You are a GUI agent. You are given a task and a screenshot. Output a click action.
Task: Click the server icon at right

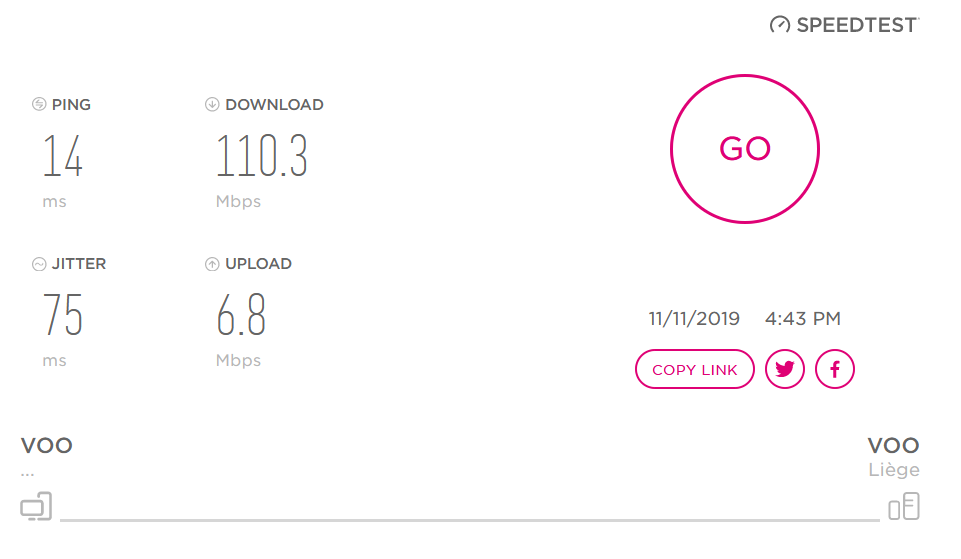(x=904, y=506)
